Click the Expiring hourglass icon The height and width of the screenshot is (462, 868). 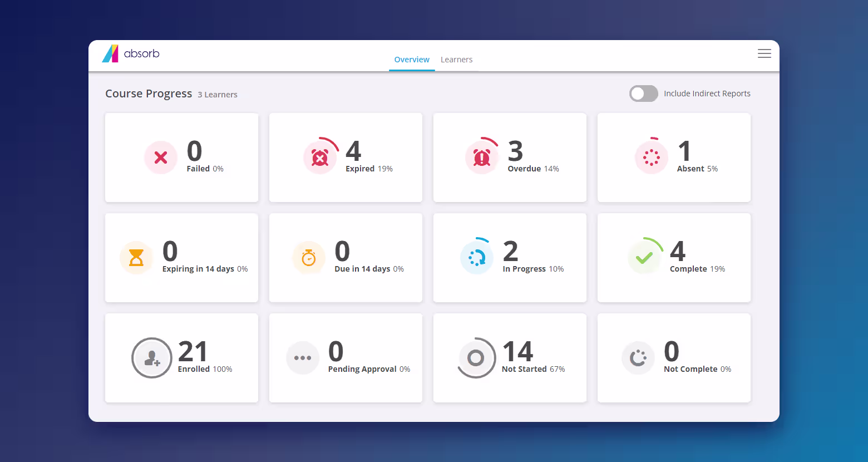(x=136, y=258)
